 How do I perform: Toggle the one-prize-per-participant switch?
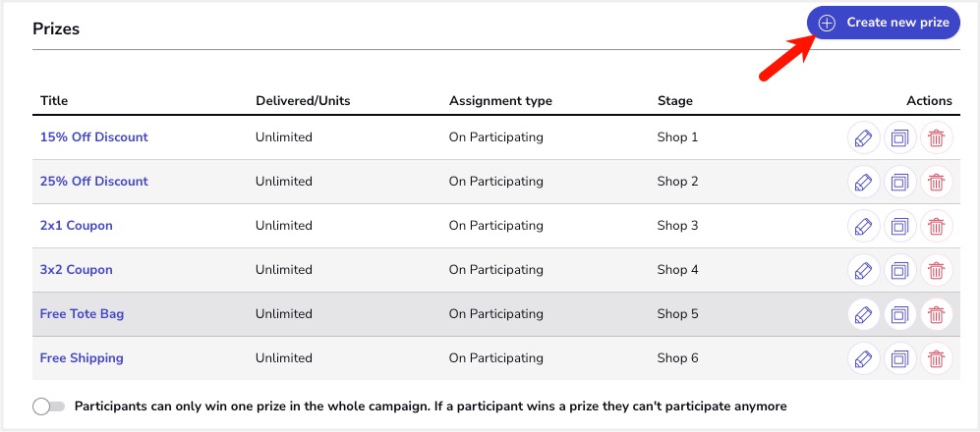(48, 406)
